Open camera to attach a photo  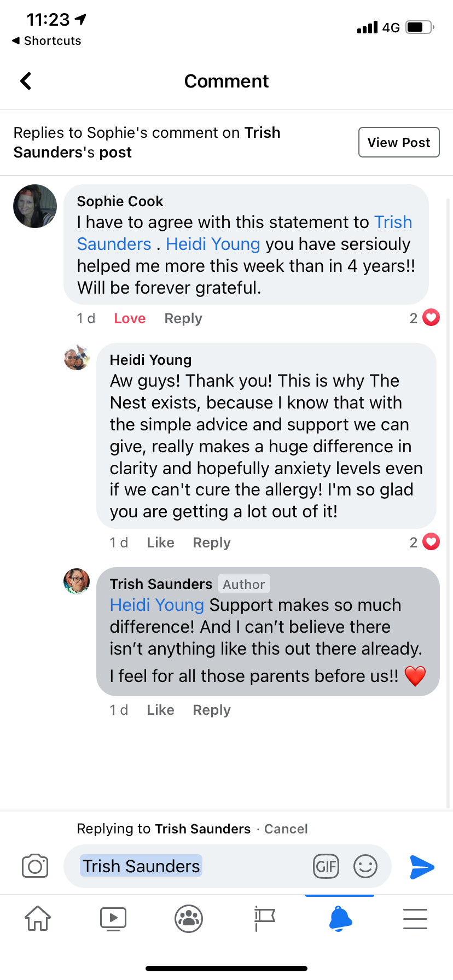tap(35, 866)
